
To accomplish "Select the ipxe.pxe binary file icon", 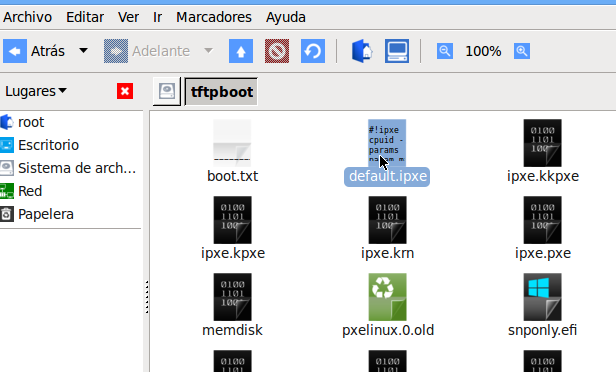I will (543, 220).
